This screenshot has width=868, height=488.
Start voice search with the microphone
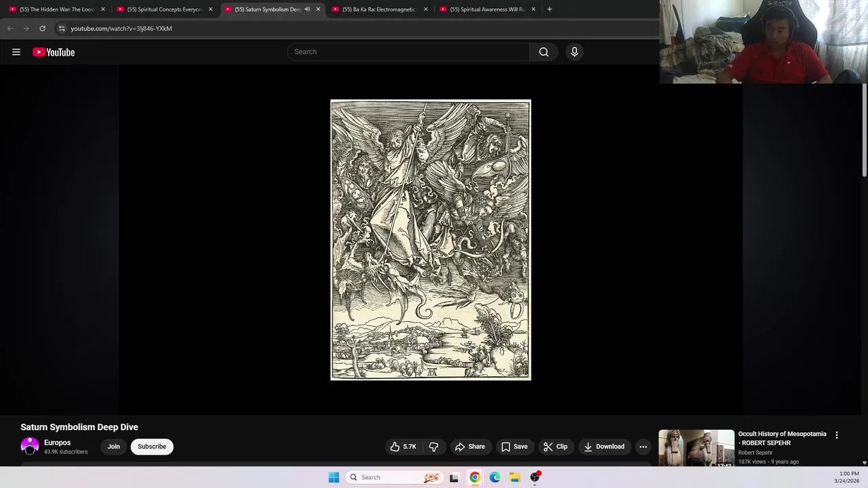coord(574,52)
